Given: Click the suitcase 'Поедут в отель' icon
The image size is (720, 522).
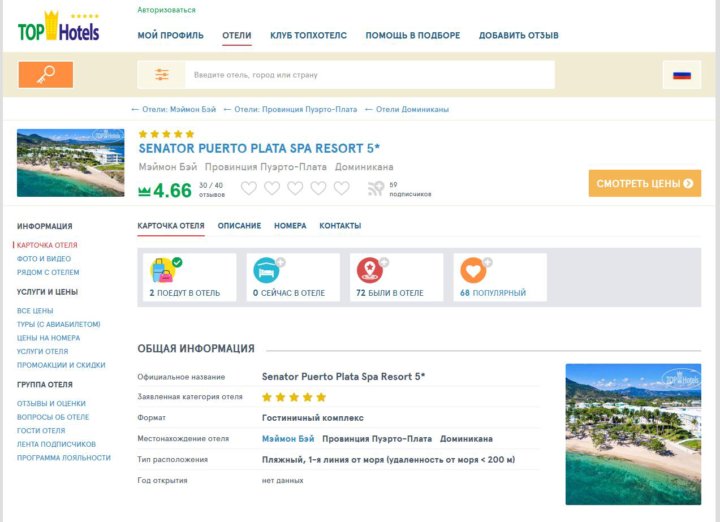Looking at the screenshot, I should (162, 270).
